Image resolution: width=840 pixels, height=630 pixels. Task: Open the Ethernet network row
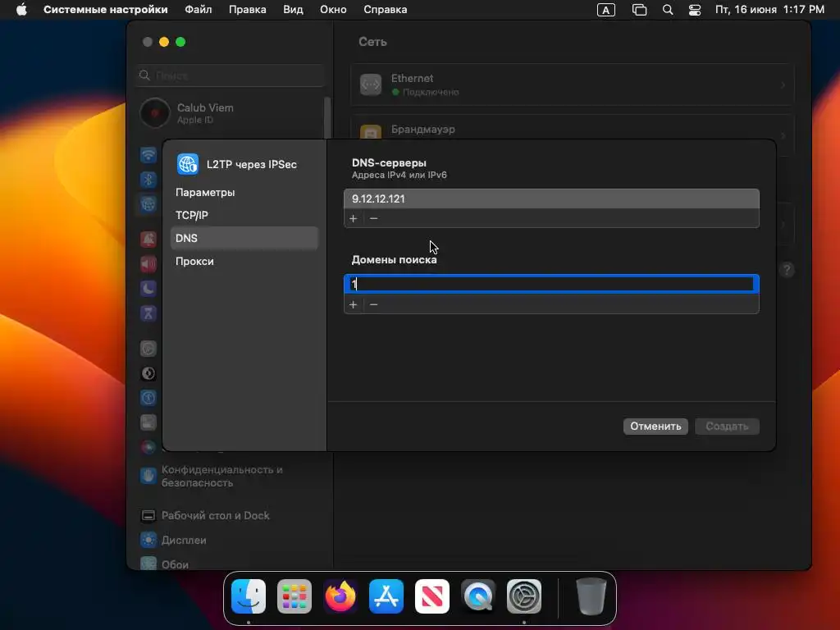tap(572, 84)
